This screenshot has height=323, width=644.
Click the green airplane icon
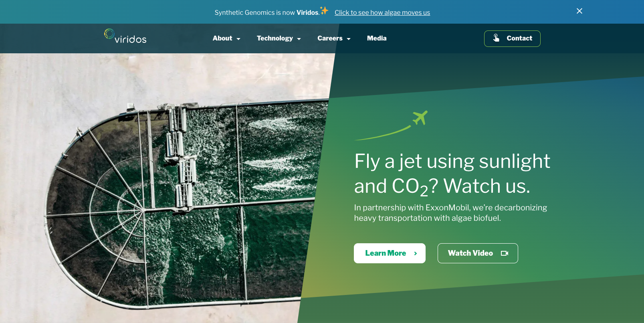(x=420, y=117)
